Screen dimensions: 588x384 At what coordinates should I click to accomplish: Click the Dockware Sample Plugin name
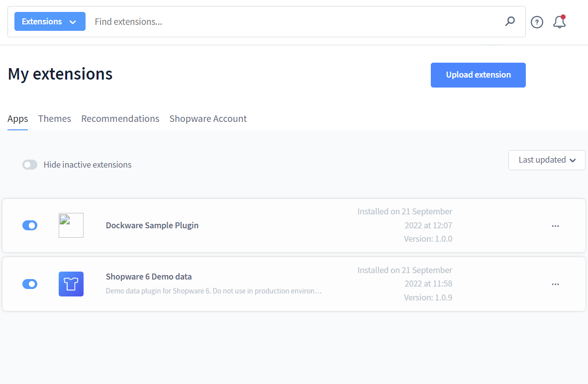click(152, 225)
